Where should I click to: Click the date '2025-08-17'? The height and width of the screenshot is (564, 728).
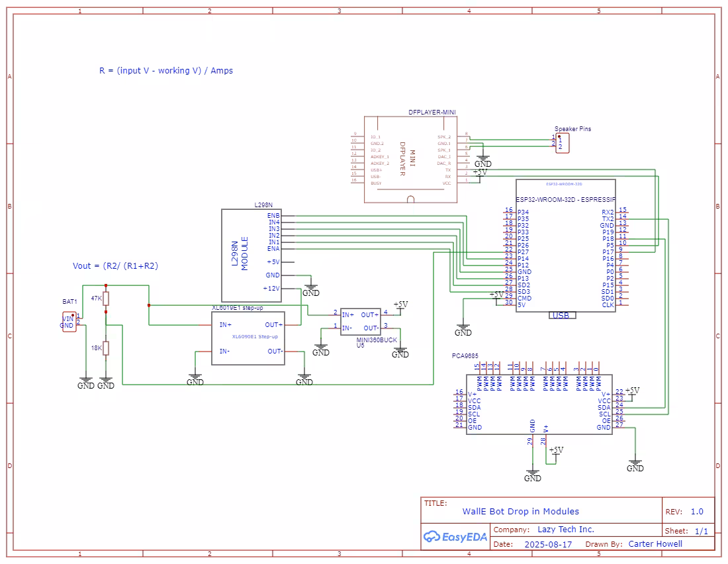[x=549, y=545]
